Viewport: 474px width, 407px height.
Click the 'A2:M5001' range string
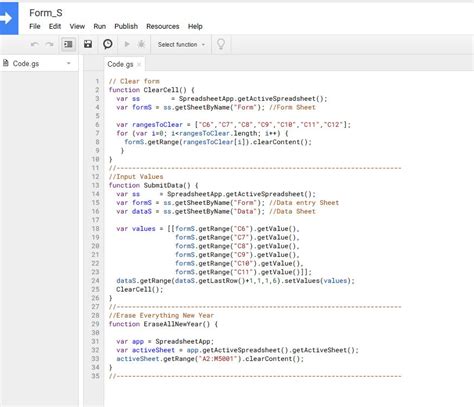218,359
